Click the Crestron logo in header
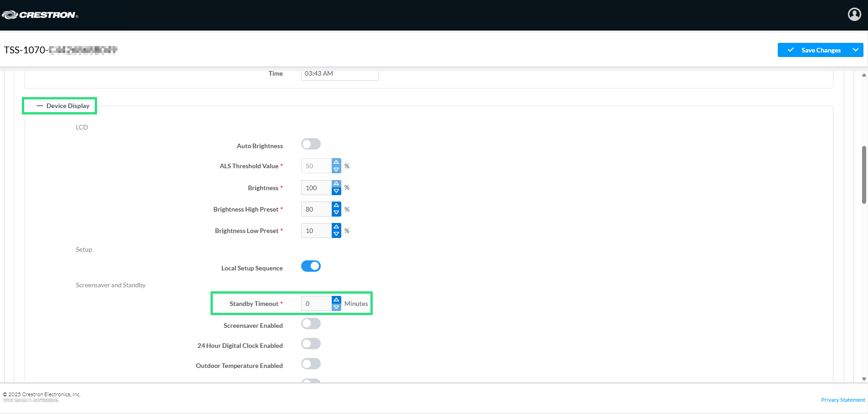Screen dimensions: 868x414 (x=40, y=15)
